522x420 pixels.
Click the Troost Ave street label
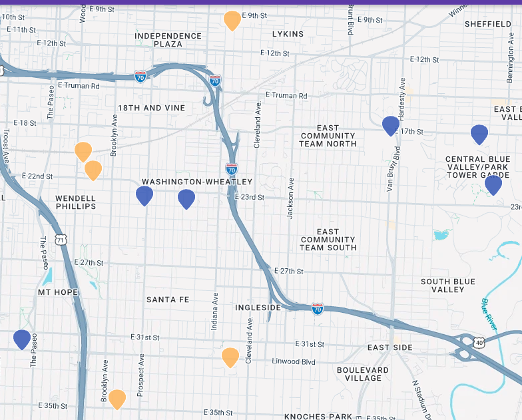click(6, 146)
